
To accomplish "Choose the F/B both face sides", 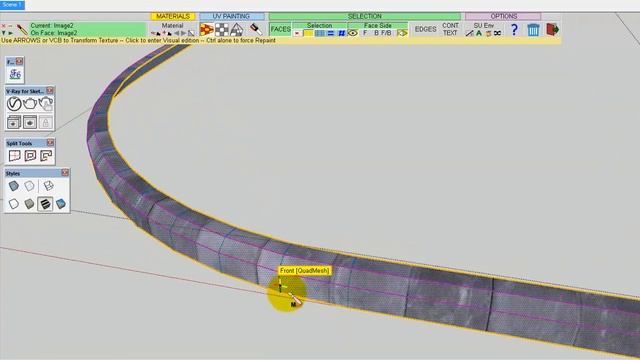I will click(x=386, y=33).
